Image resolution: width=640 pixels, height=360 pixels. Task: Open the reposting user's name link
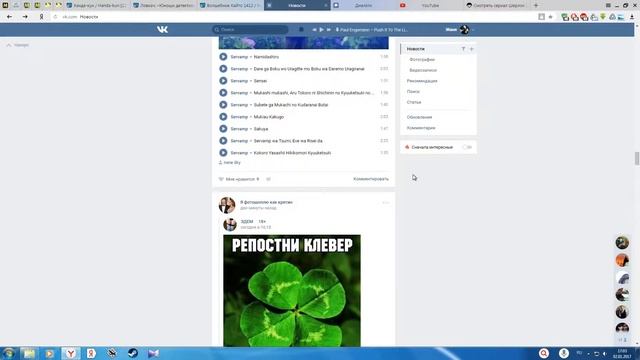click(x=266, y=202)
